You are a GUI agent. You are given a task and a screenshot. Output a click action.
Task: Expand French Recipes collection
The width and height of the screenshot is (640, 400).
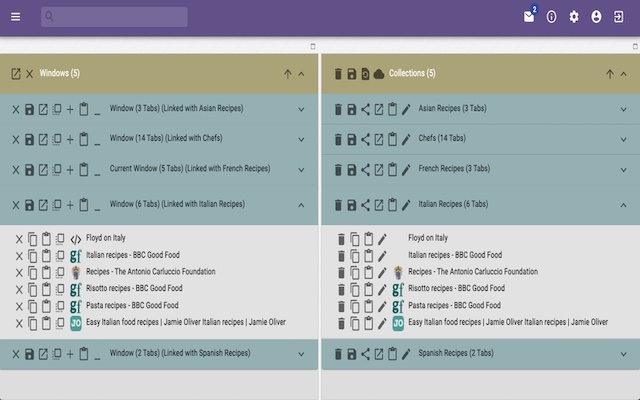point(624,170)
